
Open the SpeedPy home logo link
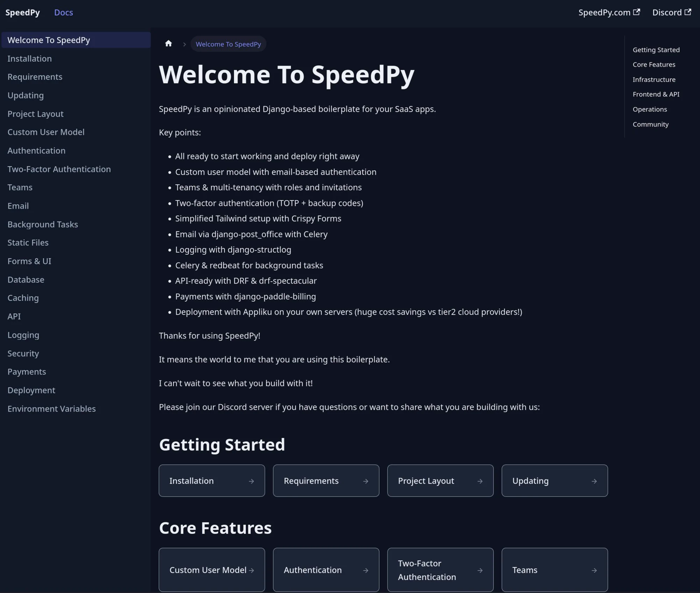tap(23, 13)
